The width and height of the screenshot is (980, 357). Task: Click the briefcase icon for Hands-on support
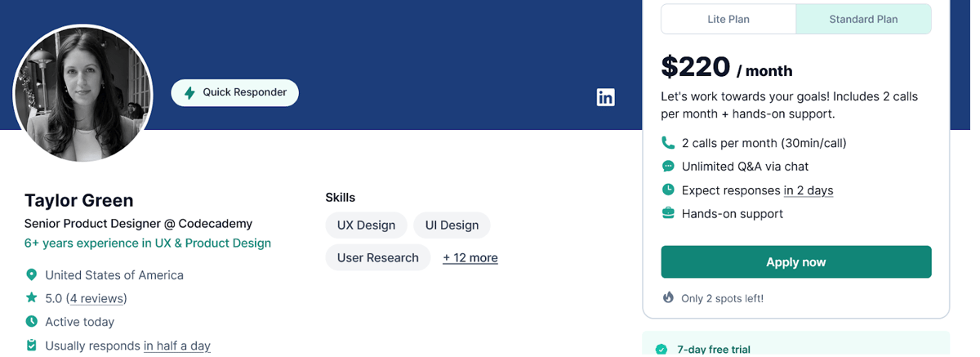click(x=668, y=214)
